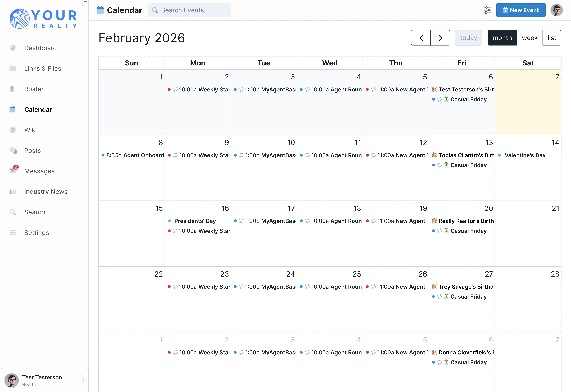
Task: Open Posts in the sidebar
Action: pos(33,151)
